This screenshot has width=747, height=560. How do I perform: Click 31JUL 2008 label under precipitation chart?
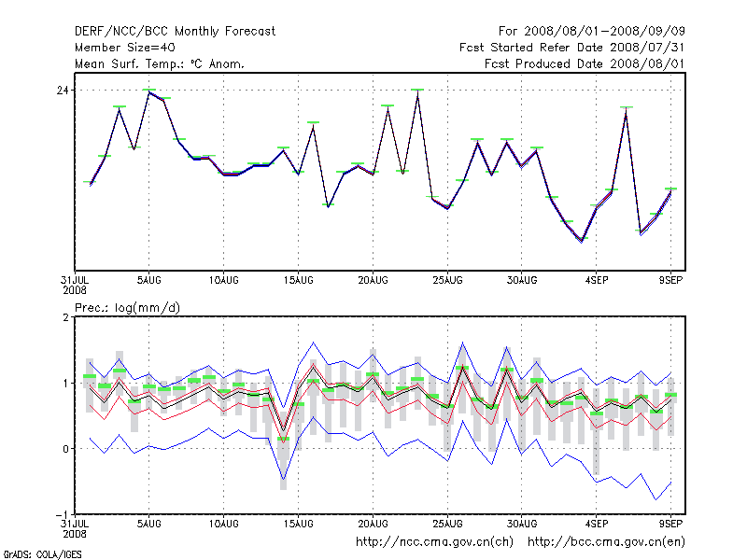click(75, 528)
